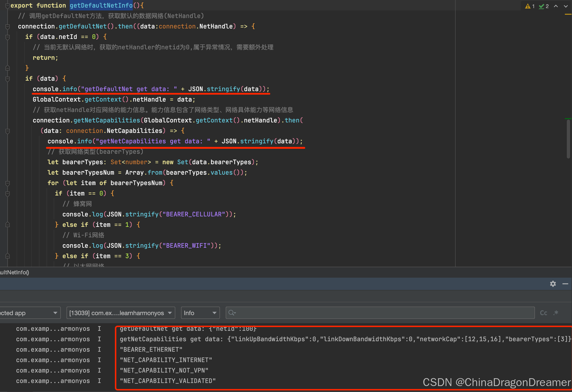Viewport: 572px width, 392px height.
Task: Open the process com.ex...learnharmonyos dropdown
Action: click(x=121, y=313)
